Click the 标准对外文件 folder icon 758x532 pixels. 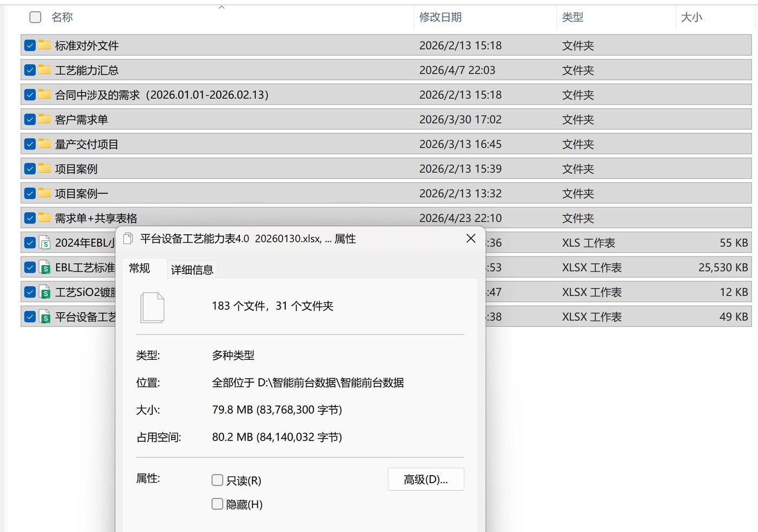coord(45,45)
